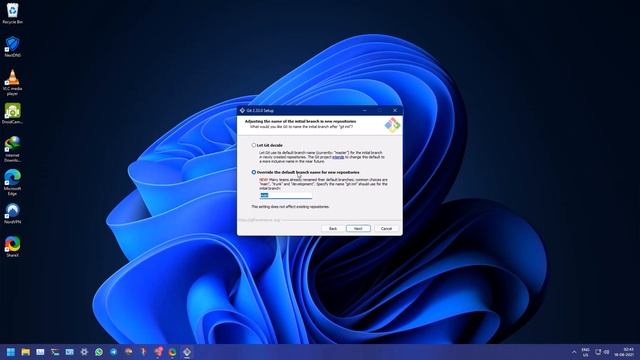640x360 pixels.
Task: Select the NextDNS desktop shortcut
Action: pyautogui.click(x=12, y=47)
